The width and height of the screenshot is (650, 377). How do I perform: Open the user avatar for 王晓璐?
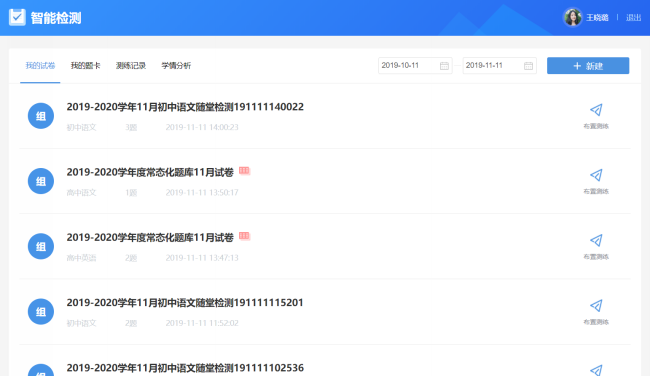[x=572, y=17]
